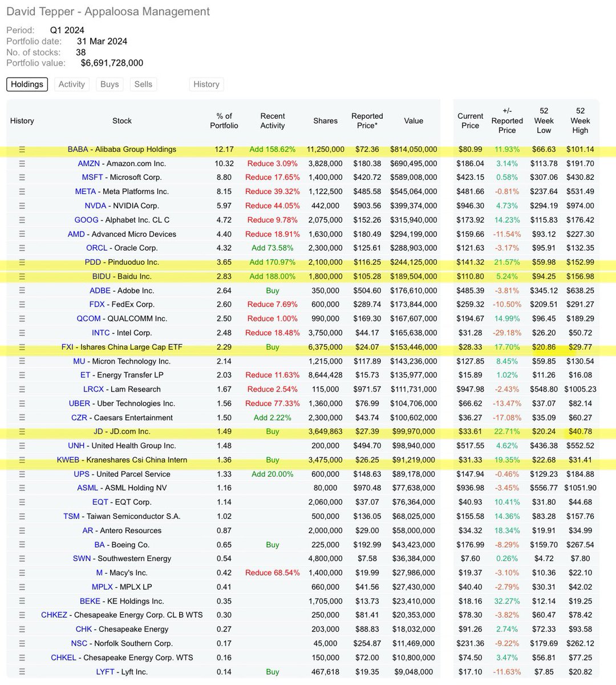616x685 pixels.
Task: Open history icon in AMD row
Action: (x=22, y=234)
